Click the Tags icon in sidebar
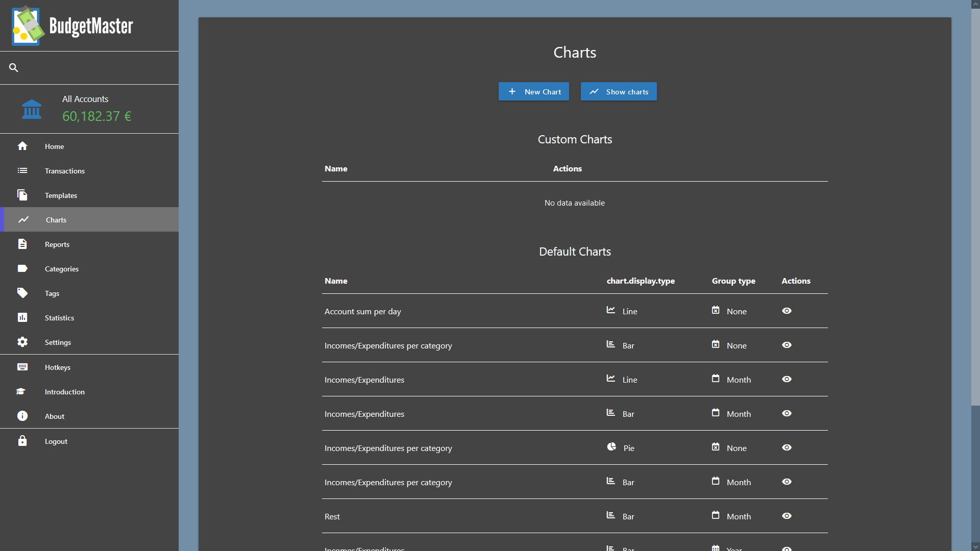 pyautogui.click(x=22, y=293)
